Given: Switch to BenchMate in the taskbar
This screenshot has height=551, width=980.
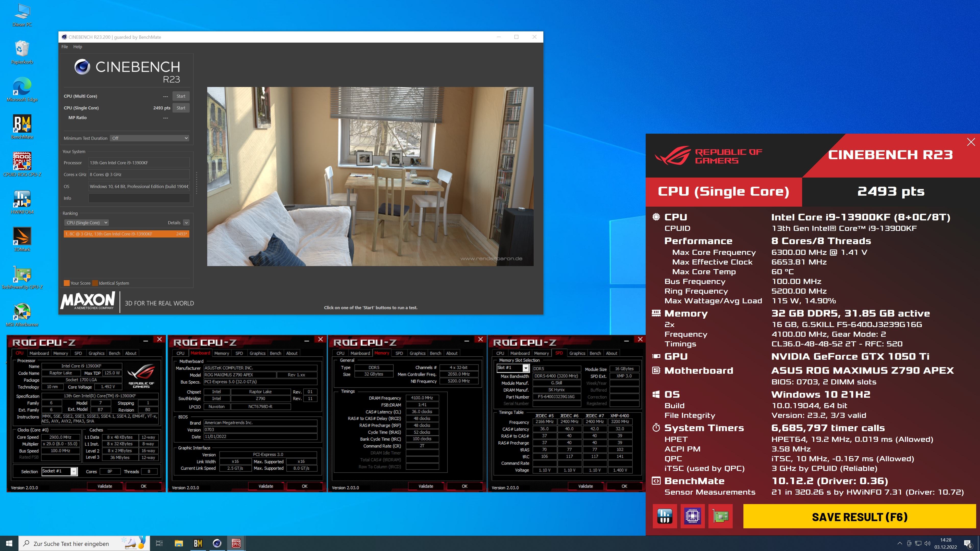Looking at the screenshot, I should (x=198, y=543).
